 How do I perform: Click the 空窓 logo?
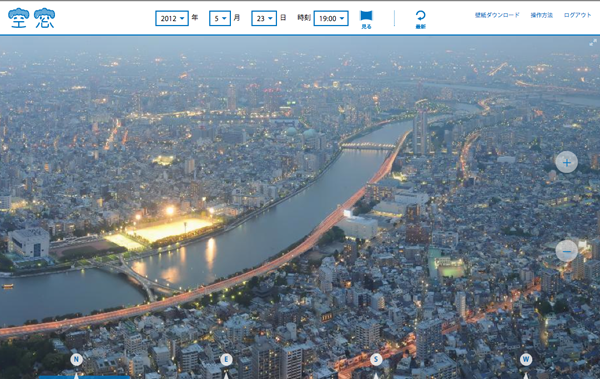tap(31, 18)
